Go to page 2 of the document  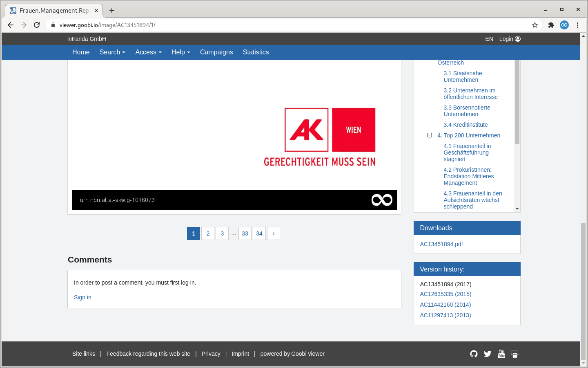(x=208, y=233)
